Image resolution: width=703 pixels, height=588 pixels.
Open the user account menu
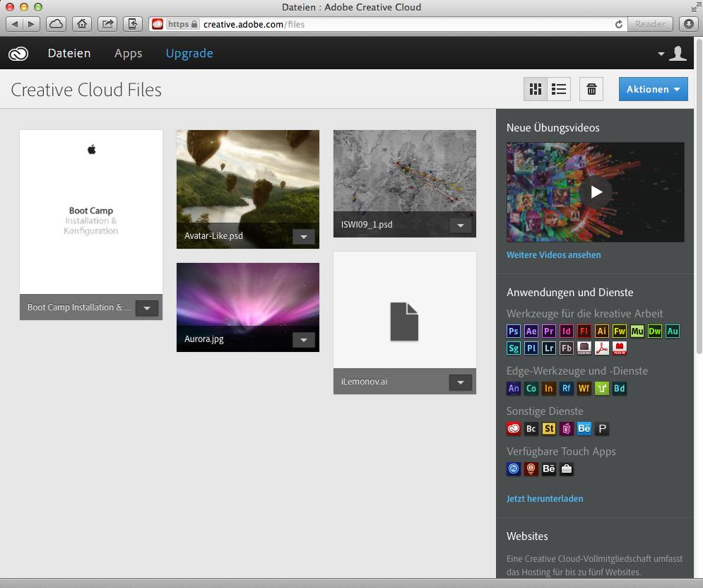(673, 54)
